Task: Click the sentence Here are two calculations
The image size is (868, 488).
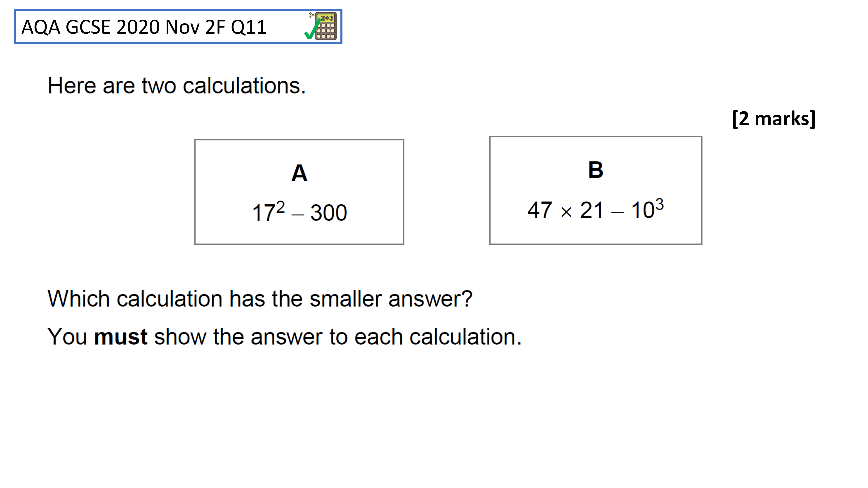Action: pos(177,86)
